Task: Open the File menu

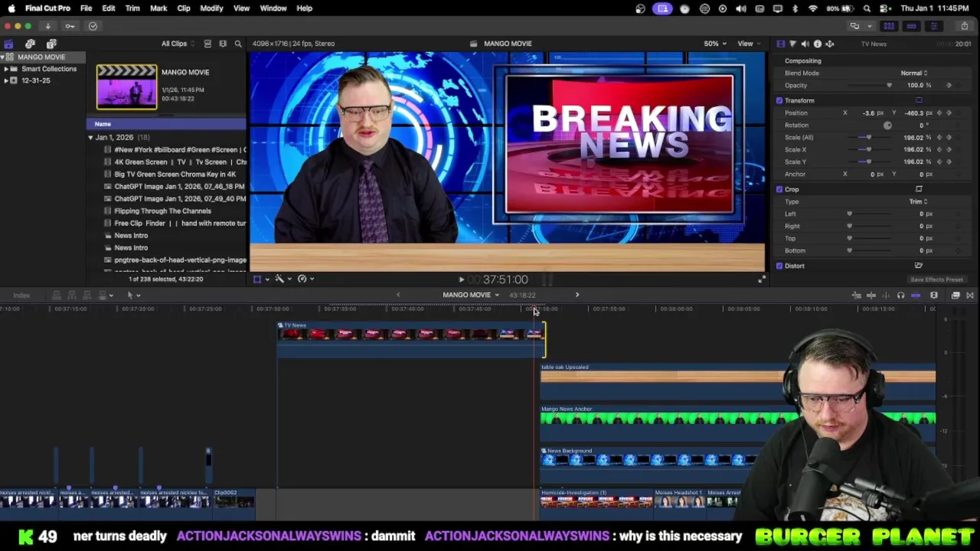Action: [x=86, y=8]
